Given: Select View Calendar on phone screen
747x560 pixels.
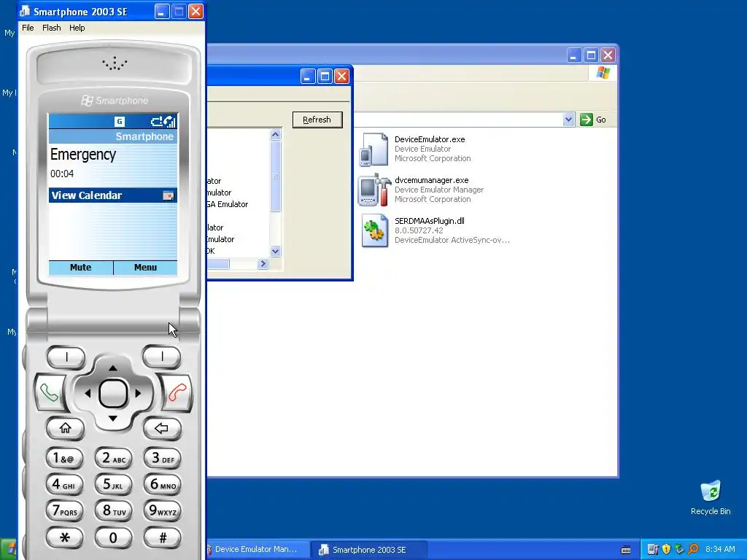Looking at the screenshot, I should (x=113, y=195).
